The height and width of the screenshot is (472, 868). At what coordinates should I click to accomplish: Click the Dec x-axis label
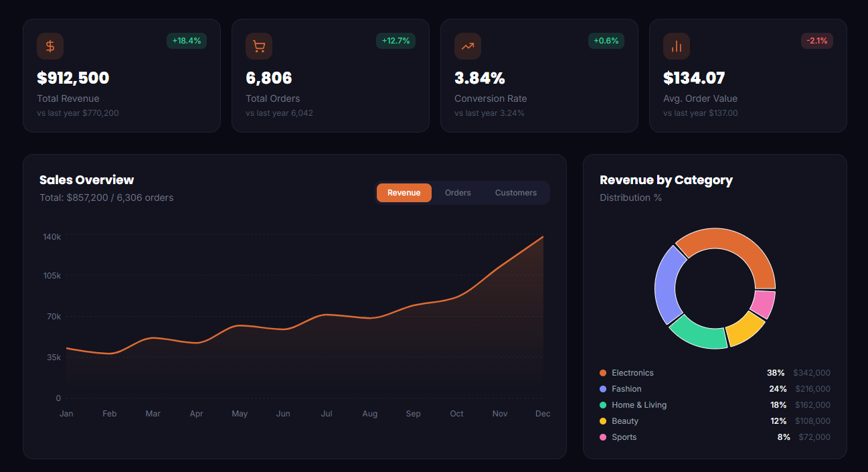(543, 414)
